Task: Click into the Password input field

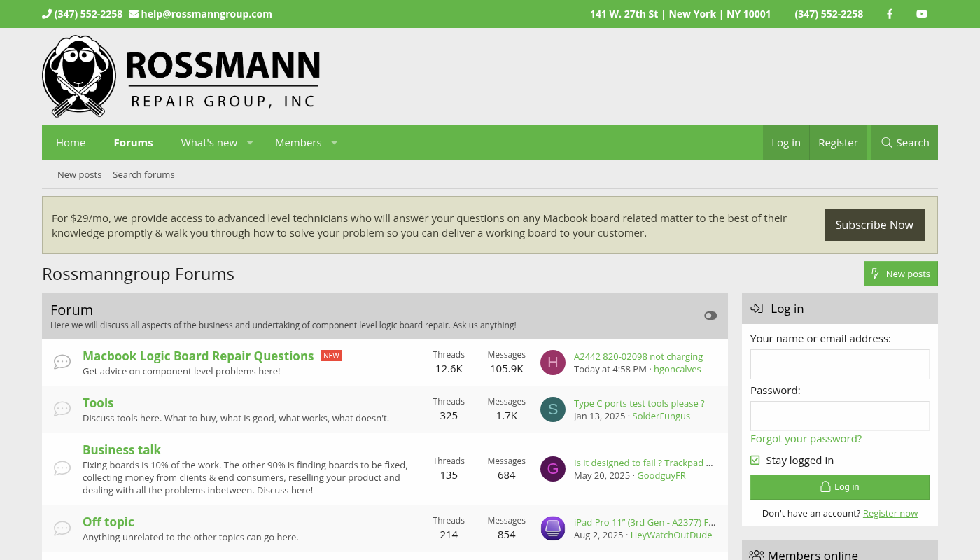Action: (839, 416)
